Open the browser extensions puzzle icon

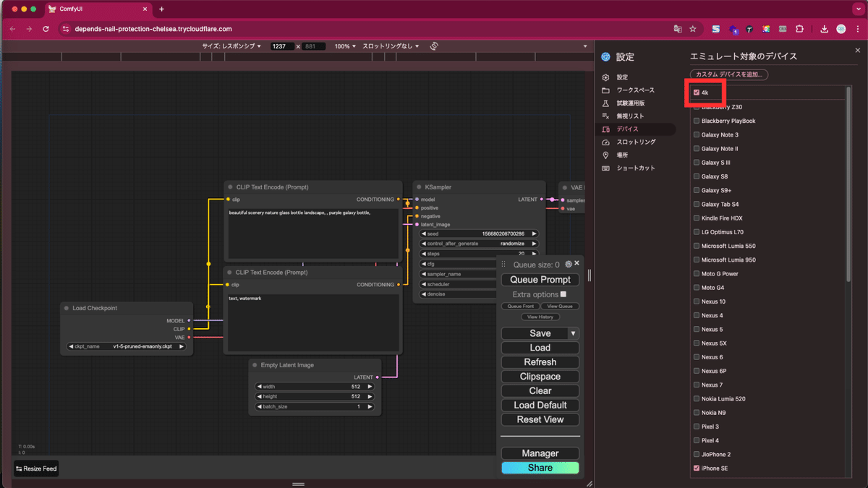pyautogui.click(x=799, y=29)
